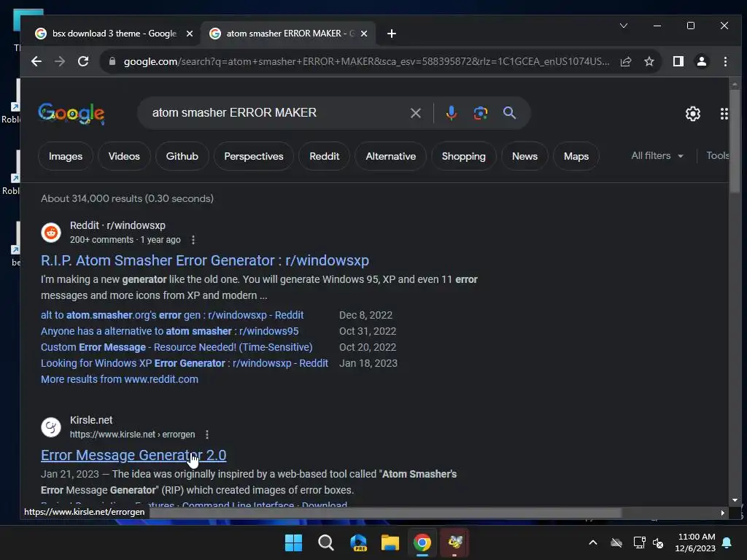Open clock and date panel
The image size is (747, 560).
[695, 542]
